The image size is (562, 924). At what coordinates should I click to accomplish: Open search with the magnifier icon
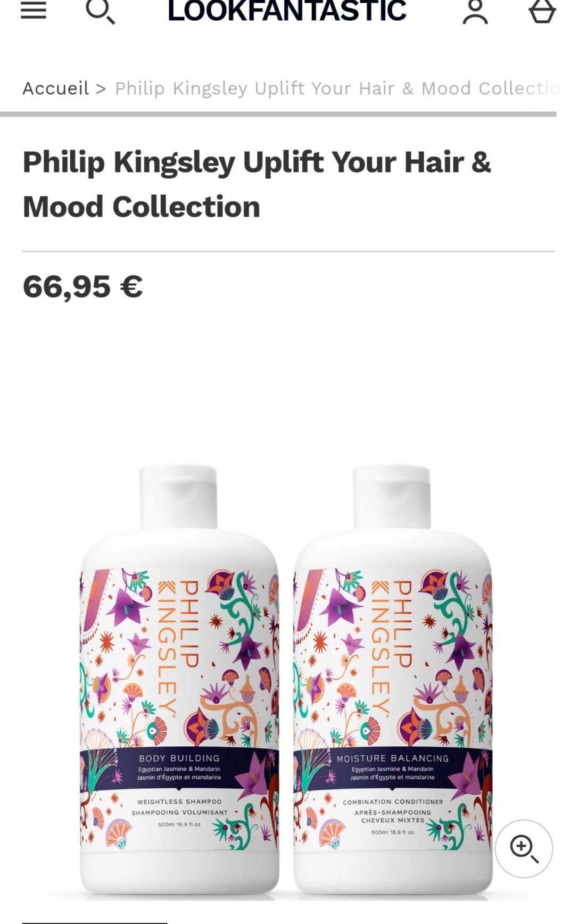tap(100, 11)
